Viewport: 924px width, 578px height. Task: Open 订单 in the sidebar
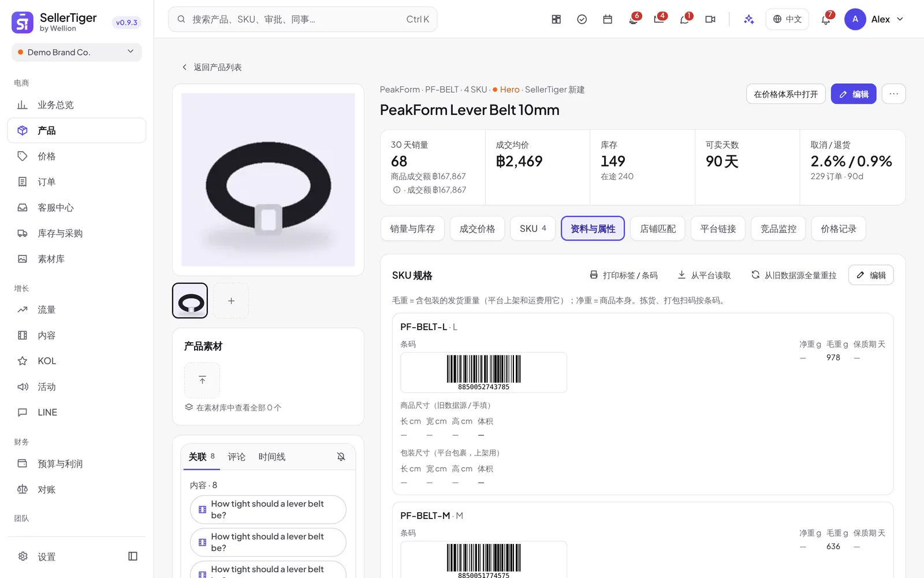click(x=77, y=181)
